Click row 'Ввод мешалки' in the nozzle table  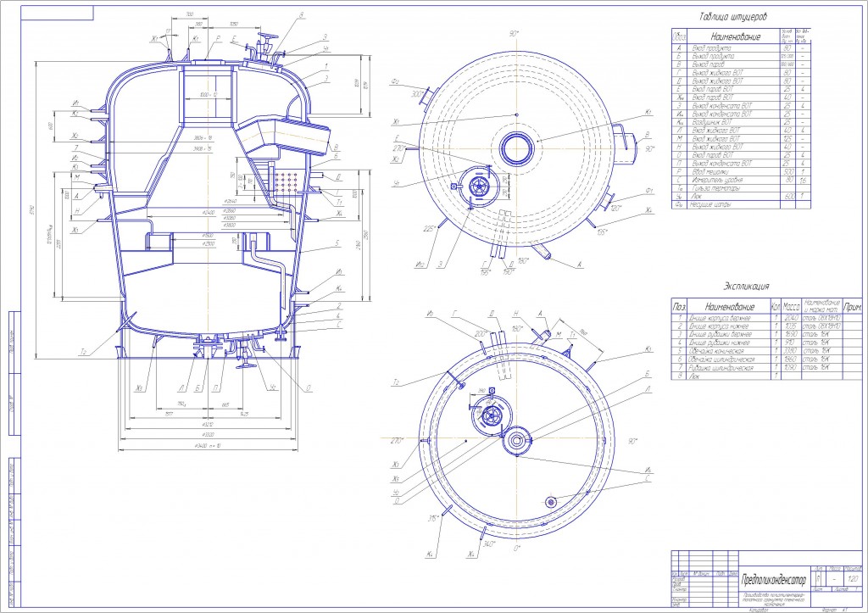coord(741,171)
